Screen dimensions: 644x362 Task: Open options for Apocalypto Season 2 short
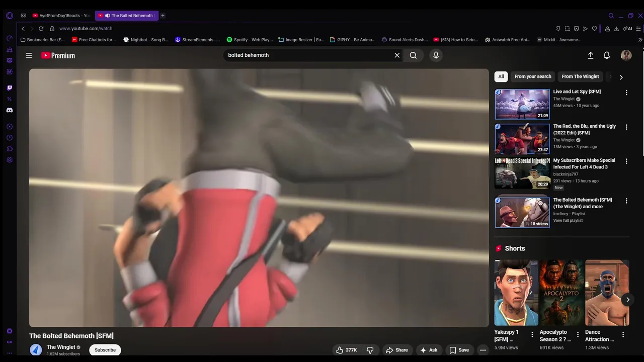tap(578, 334)
